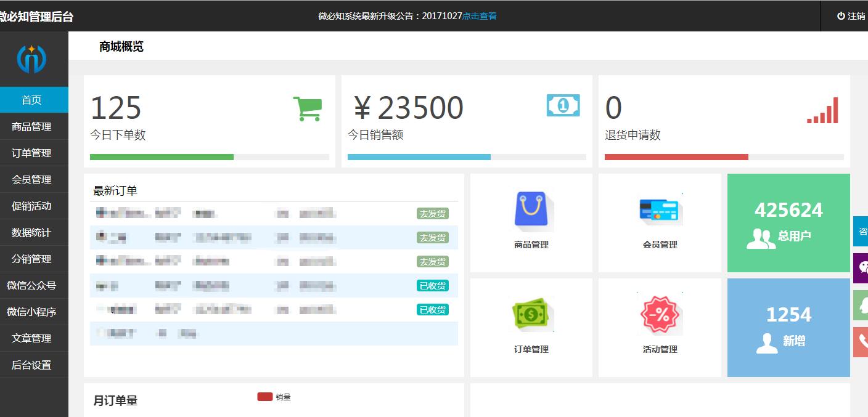This screenshot has width=868, height=417.
Task: Open 商品管理 via the blue shopping bag icon
Action: point(530,209)
